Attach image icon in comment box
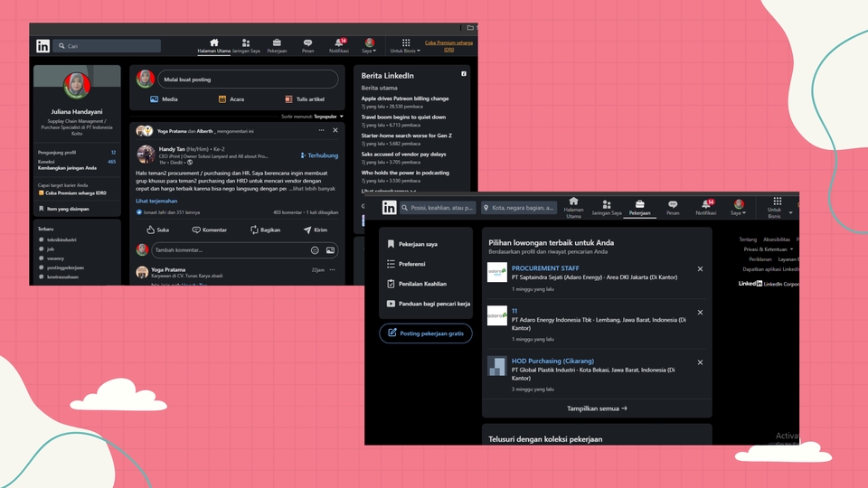This screenshot has width=868, height=488. [x=330, y=250]
